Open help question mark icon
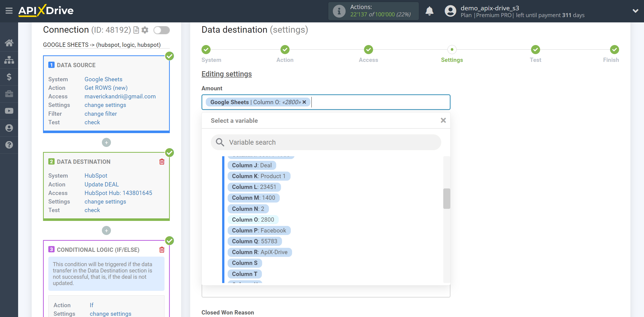 [9, 145]
